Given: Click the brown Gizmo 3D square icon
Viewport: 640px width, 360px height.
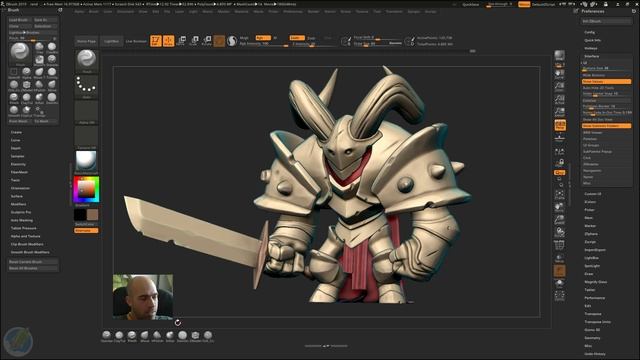Looking at the screenshot, I should [219, 40].
